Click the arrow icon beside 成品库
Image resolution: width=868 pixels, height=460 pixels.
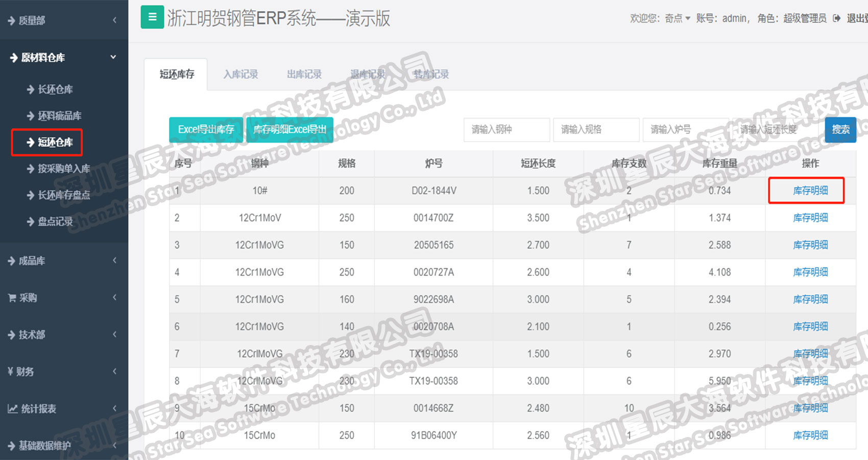click(12, 261)
